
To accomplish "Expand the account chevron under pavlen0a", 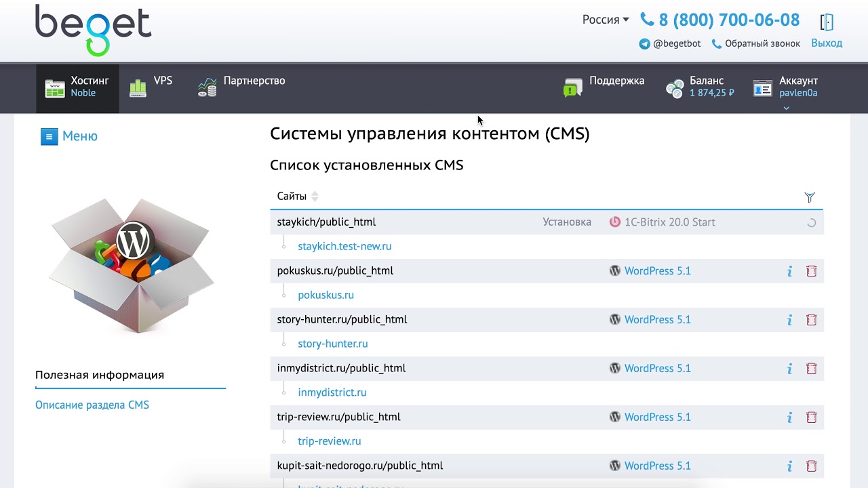I will click(786, 107).
